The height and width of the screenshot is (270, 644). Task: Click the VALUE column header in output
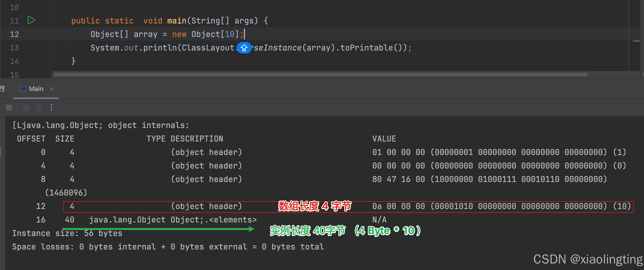[x=384, y=139]
